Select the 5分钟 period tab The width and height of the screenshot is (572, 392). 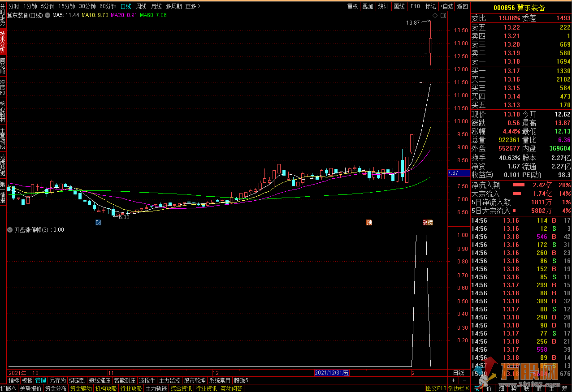(48, 6)
